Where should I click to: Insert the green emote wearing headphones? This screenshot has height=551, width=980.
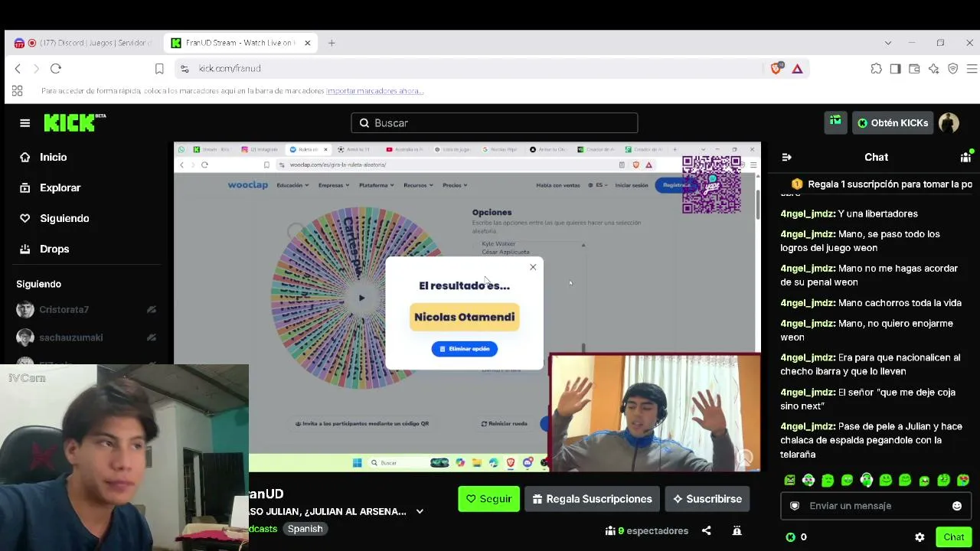tap(866, 481)
